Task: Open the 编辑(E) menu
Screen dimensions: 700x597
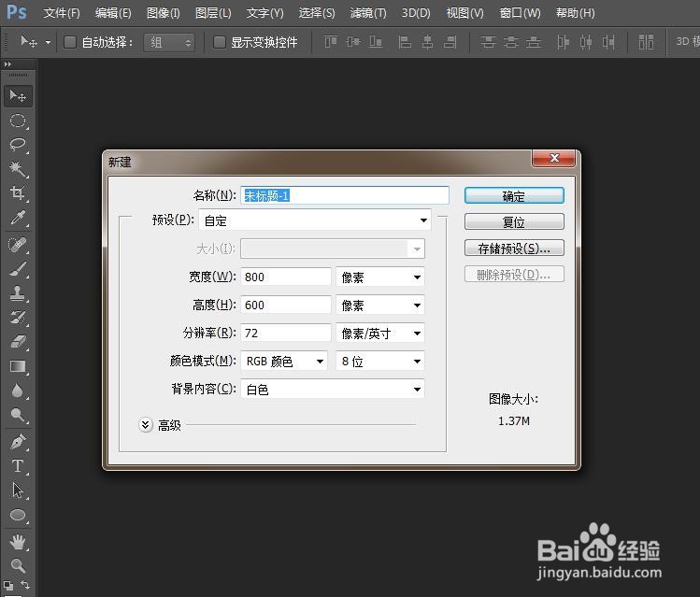Action: (113, 13)
